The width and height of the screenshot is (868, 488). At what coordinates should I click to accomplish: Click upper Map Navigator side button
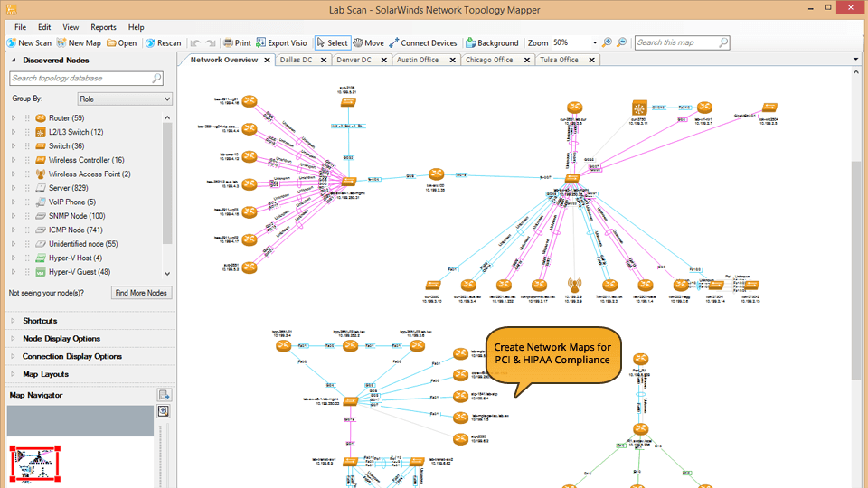pyautogui.click(x=164, y=395)
